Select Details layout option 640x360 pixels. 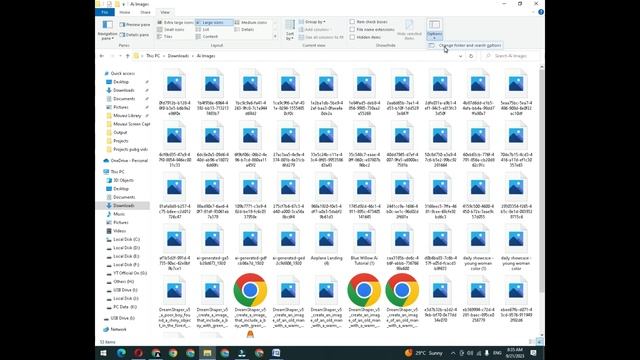pyautogui.click(x=244, y=29)
